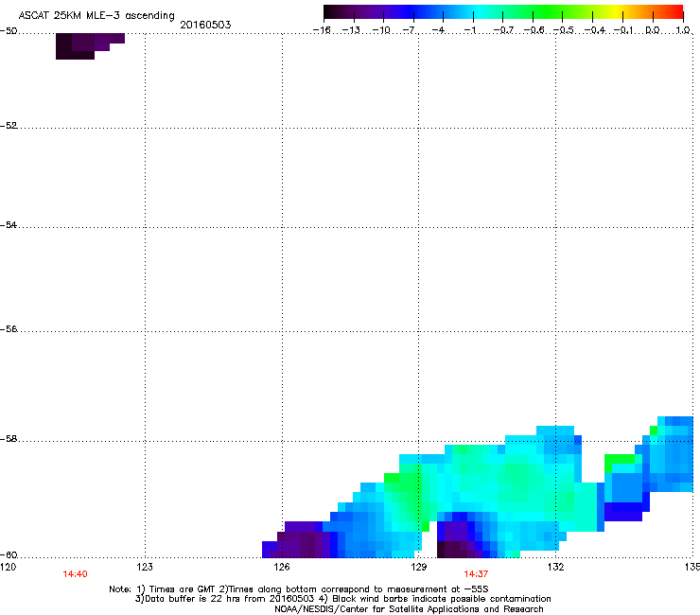The width and height of the screenshot is (700, 615).
Task: Click the '-16' color bar label
Action: (x=322, y=30)
